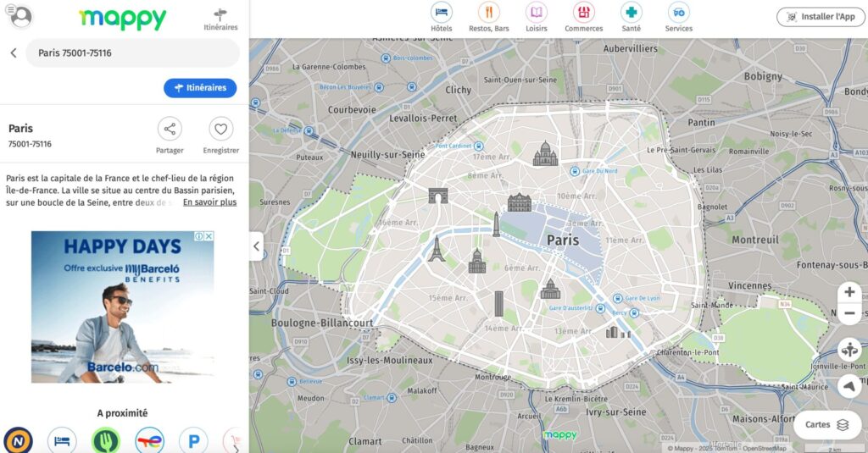This screenshot has width=868, height=453.
Task: Show Commerces on the map
Action: tap(583, 13)
